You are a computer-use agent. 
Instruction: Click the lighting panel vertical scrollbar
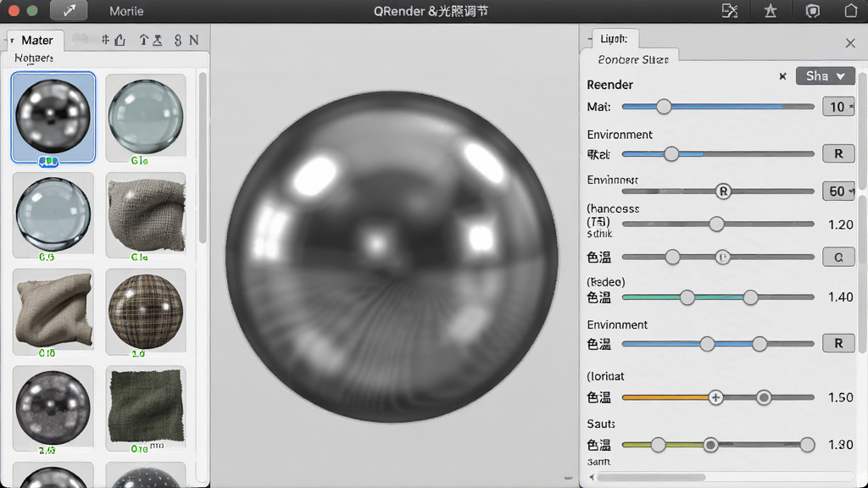[862, 131]
